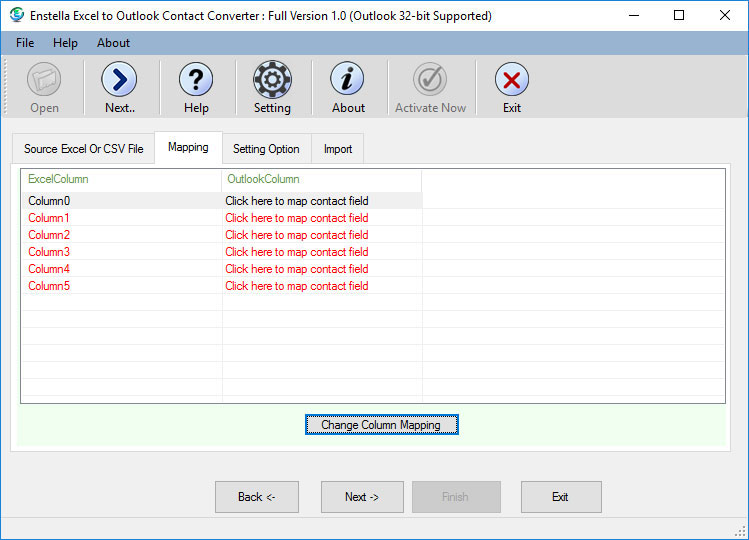Click the Back button at bottom
Screen dimensions: 749x540
tap(257, 497)
